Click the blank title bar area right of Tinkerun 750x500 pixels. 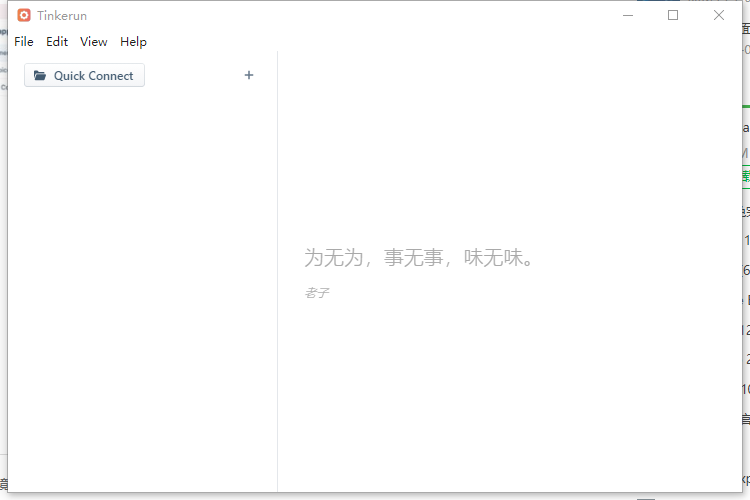(x=350, y=15)
